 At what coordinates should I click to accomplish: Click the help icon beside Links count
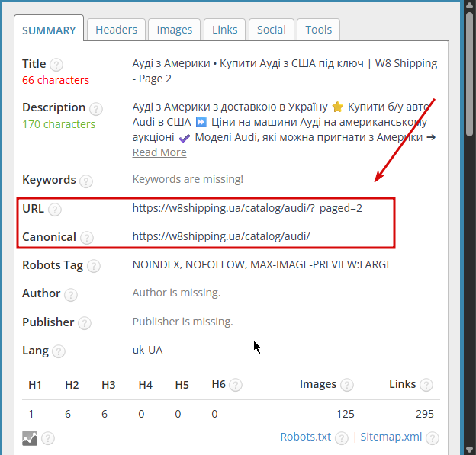click(426, 385)
